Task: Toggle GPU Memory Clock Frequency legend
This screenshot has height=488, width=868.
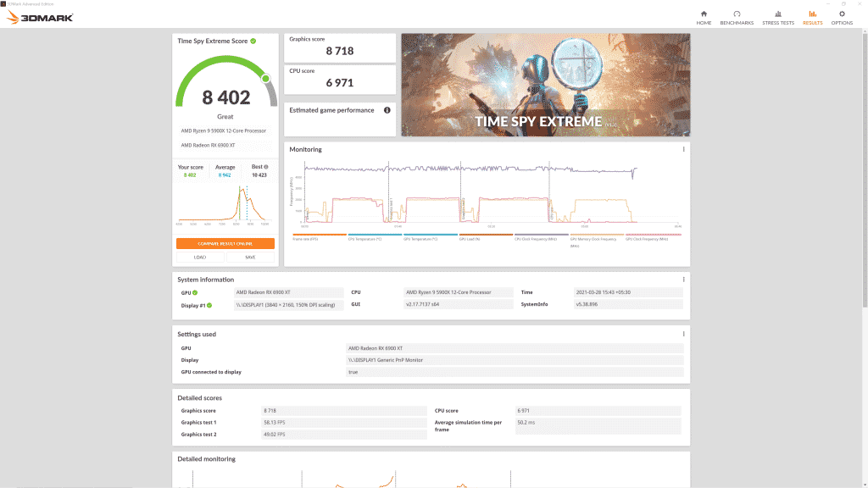Action: tap(597, 240)
